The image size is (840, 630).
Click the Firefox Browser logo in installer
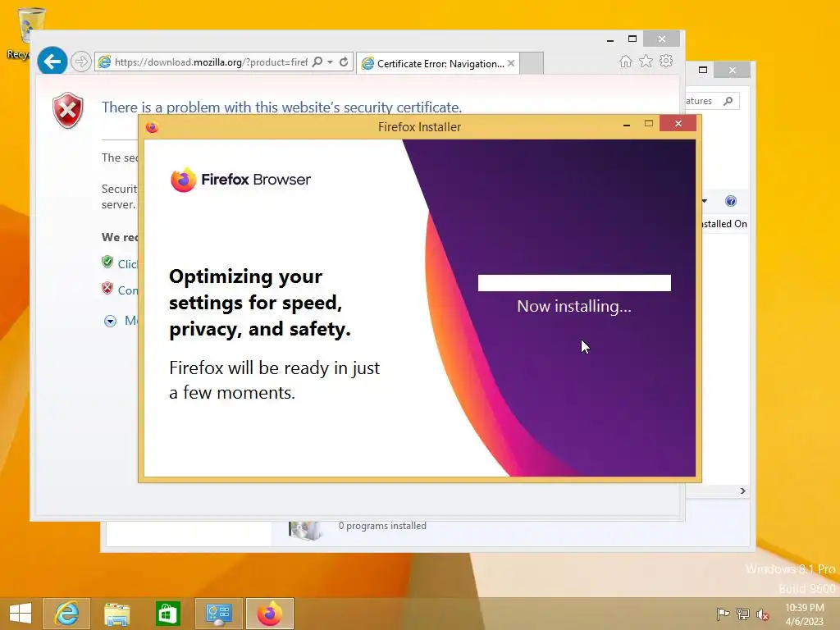pos(240,180)
